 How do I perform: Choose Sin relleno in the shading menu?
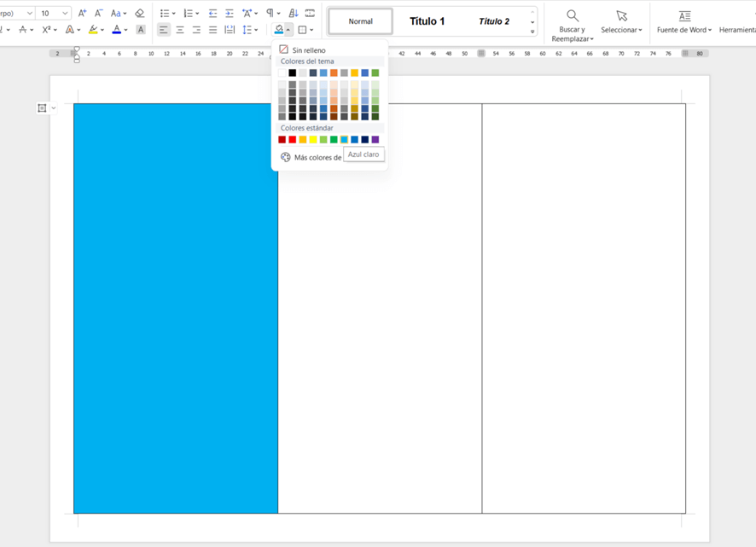pyautogui.click(x=308, y=50)
